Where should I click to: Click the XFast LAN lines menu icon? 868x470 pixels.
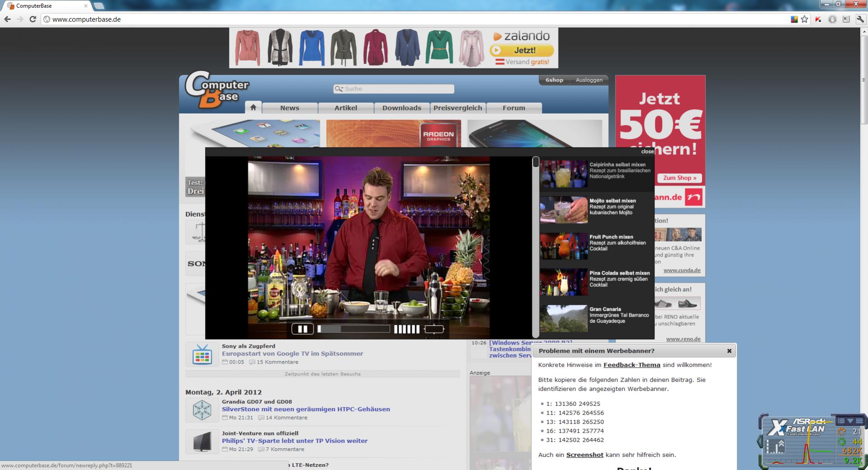click(859, 421)
